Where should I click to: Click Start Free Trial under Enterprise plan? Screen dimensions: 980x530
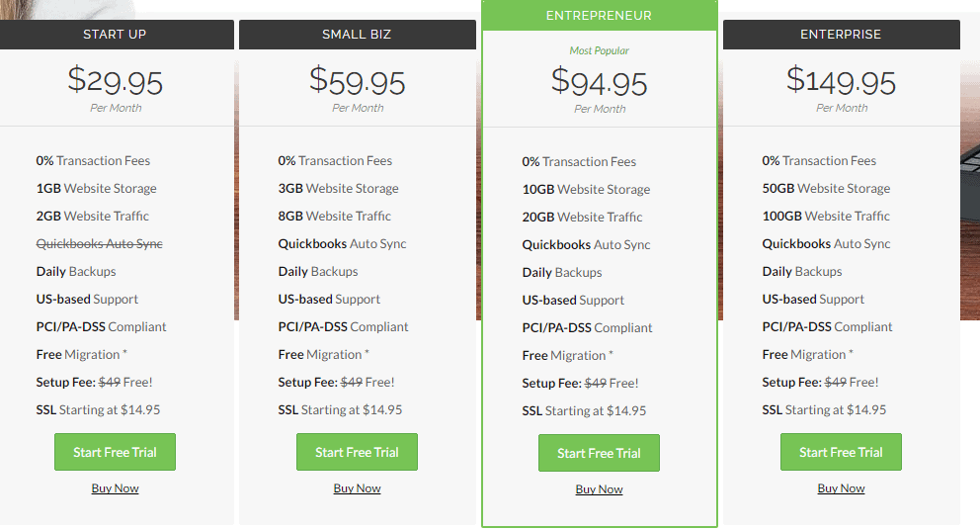pos(841,452)
